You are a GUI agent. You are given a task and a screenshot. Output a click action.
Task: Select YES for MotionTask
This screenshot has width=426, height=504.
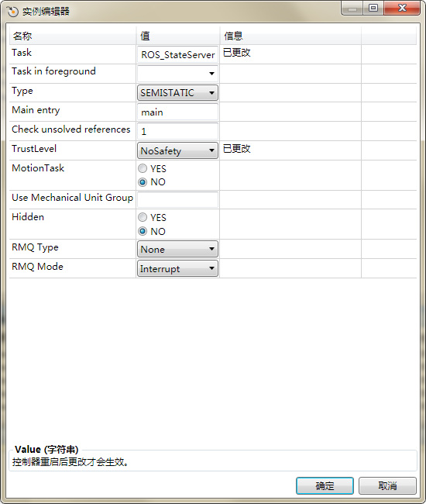tap(143, 168)
